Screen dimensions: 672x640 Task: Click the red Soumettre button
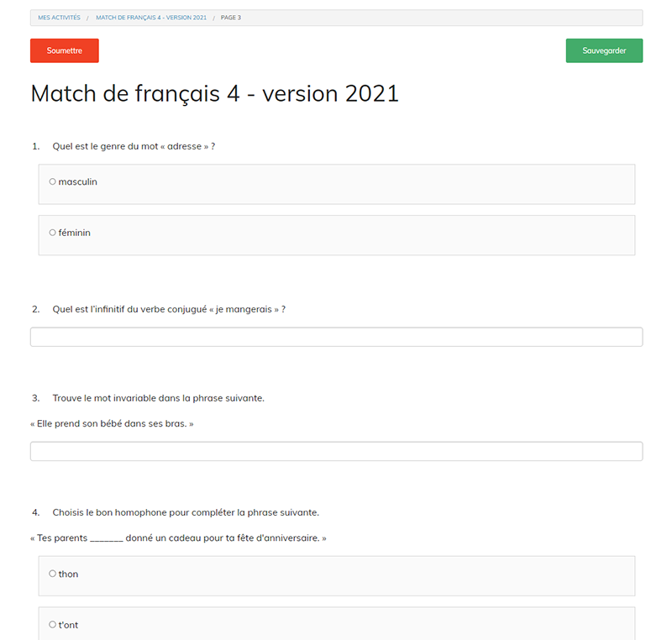pos(64,50)
